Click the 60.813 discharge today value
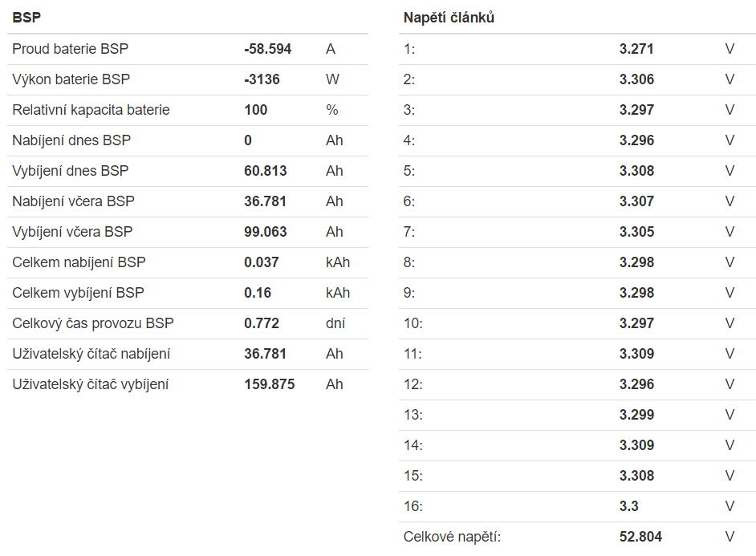The width and height of the screenshot is (756, 556). (265, 171)
